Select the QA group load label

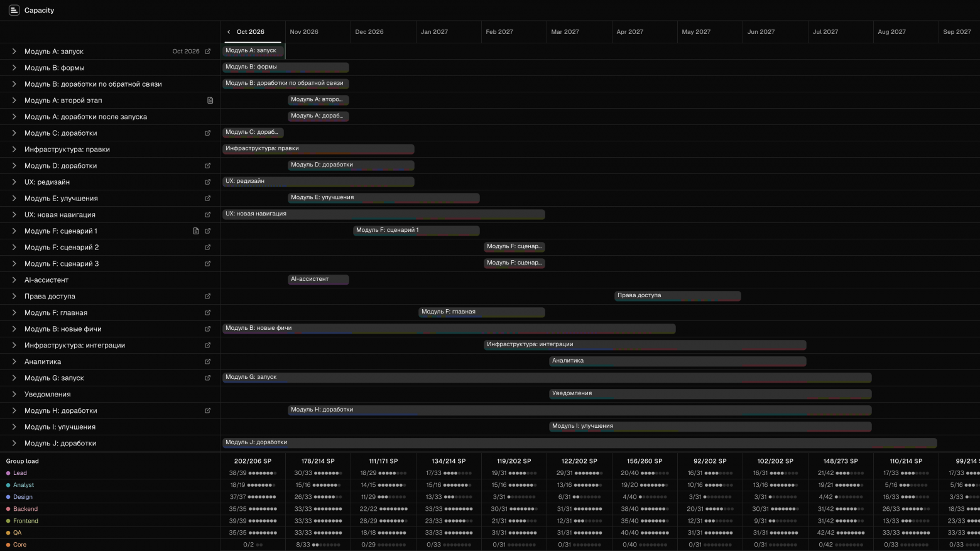18,533
